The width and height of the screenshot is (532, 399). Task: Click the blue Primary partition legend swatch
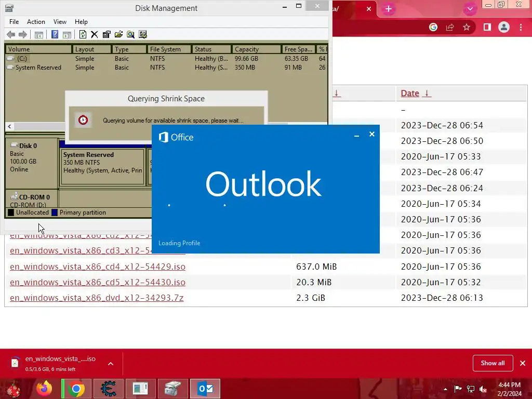tap(54, 212)
